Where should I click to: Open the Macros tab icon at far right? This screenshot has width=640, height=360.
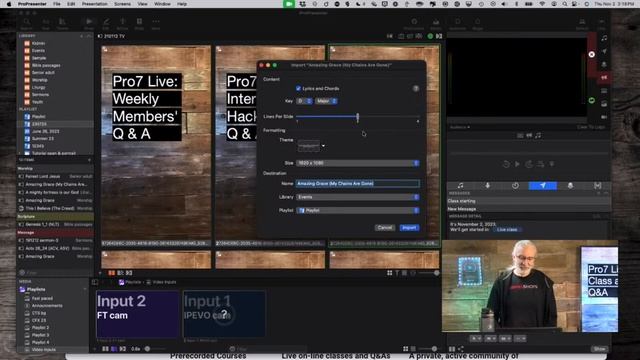point(598,186)
